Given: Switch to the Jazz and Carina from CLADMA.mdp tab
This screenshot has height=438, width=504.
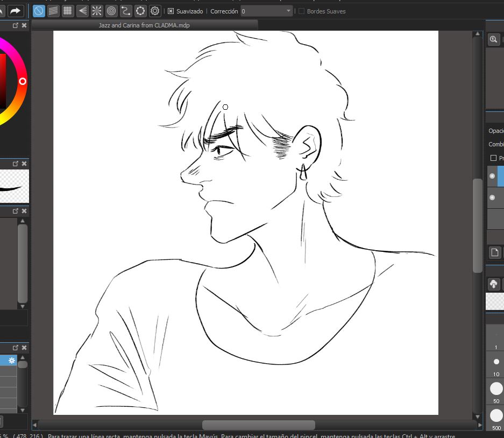Looking at the screenshot, I should [x=144, y=25].
